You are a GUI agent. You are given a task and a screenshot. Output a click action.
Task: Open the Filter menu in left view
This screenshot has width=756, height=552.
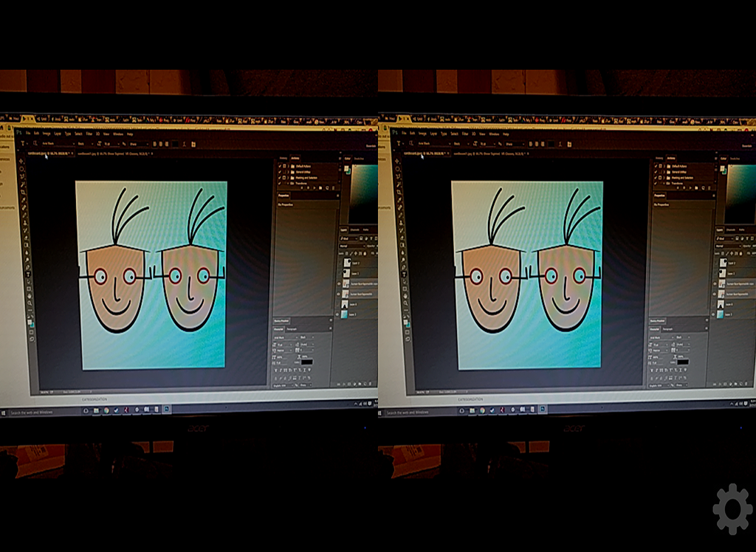(x=89, y=134)
